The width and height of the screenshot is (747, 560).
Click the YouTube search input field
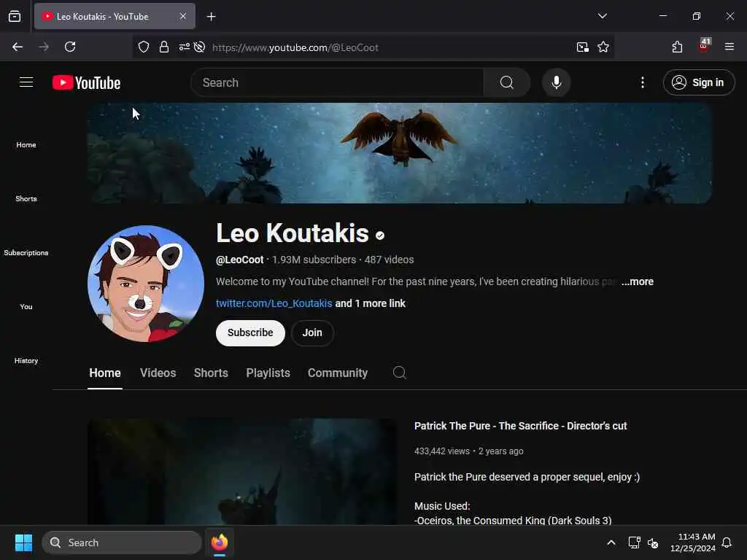pyautogui.click(x=337, y=82)
